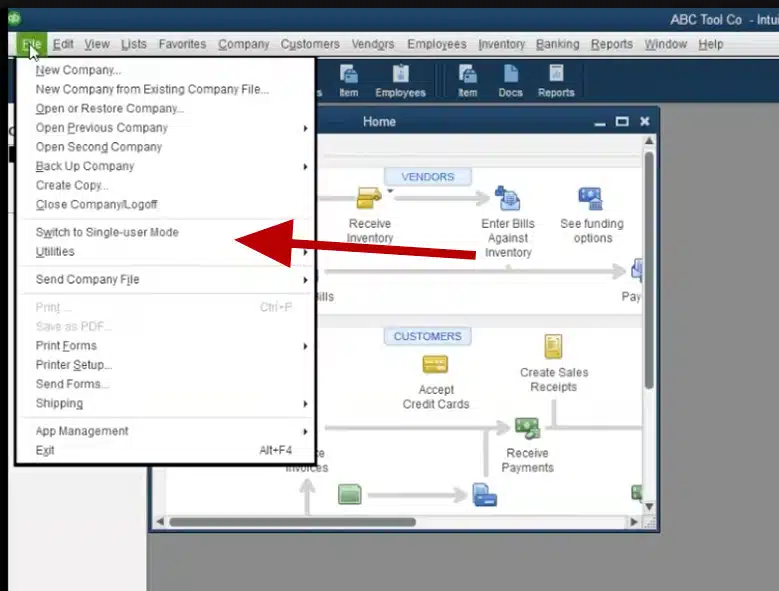
Task: Click the blue card icon at bottom of Home
Action: point(484,495)
